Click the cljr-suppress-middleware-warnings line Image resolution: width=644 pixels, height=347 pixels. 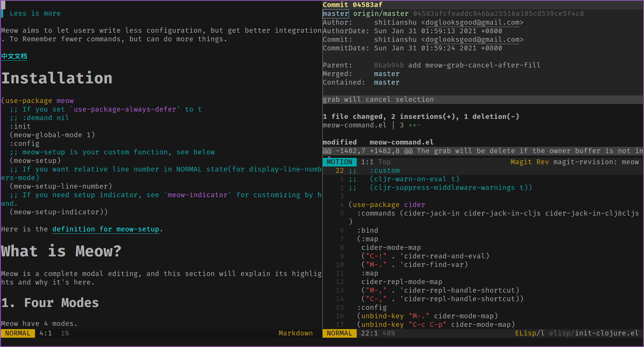(440, 188)
